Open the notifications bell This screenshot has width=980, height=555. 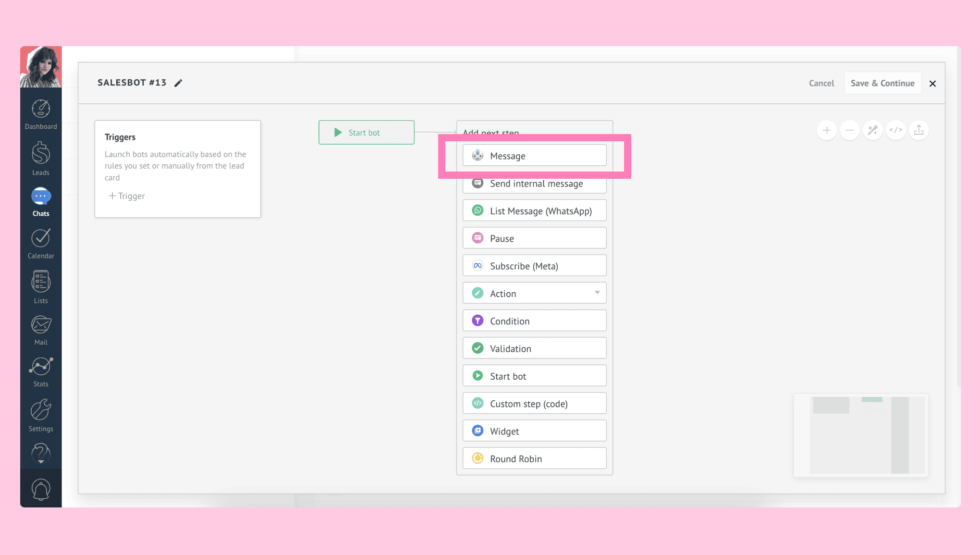point(41,490)
